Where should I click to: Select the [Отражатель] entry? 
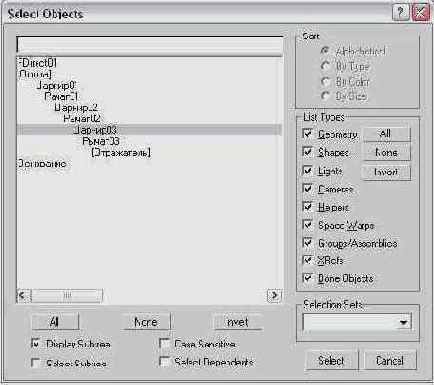[121, 152]
